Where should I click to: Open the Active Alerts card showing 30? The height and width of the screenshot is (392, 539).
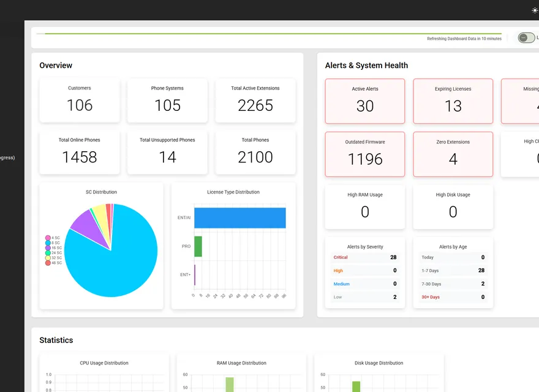pyautogui.click(x=365, y=101)
